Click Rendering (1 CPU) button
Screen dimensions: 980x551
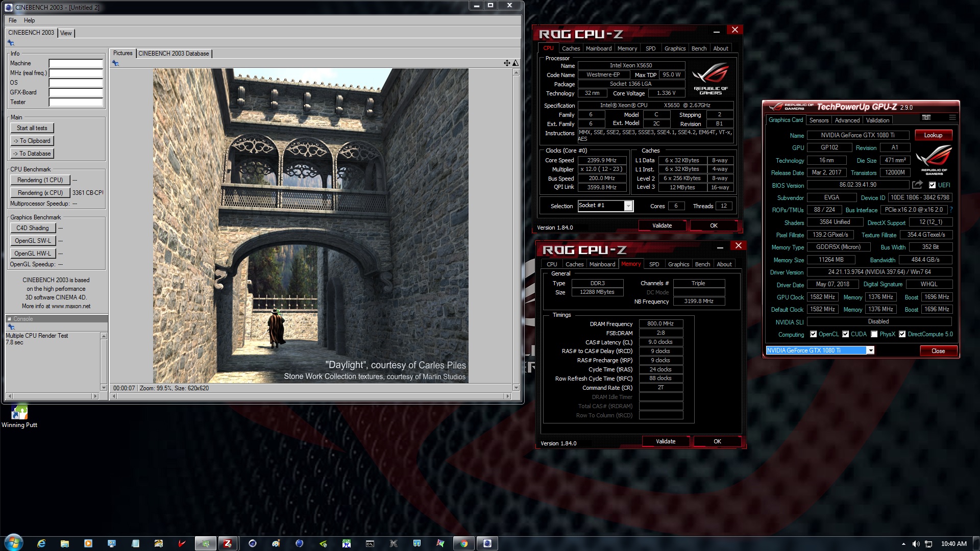click(40, 180)
